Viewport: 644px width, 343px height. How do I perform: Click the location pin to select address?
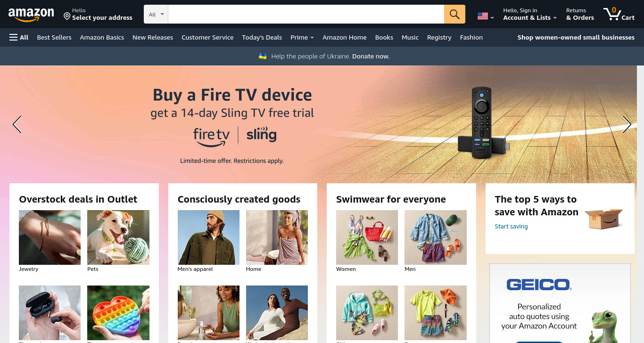[x=67, y=16]
